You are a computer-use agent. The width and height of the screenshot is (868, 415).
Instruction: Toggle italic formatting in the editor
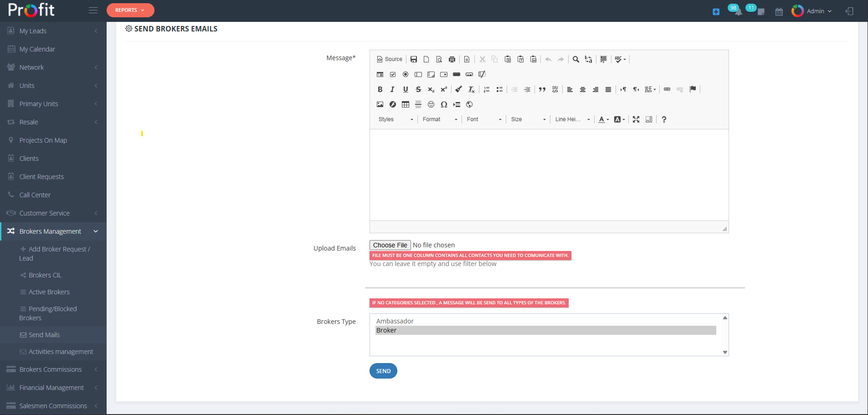(392, 89)
